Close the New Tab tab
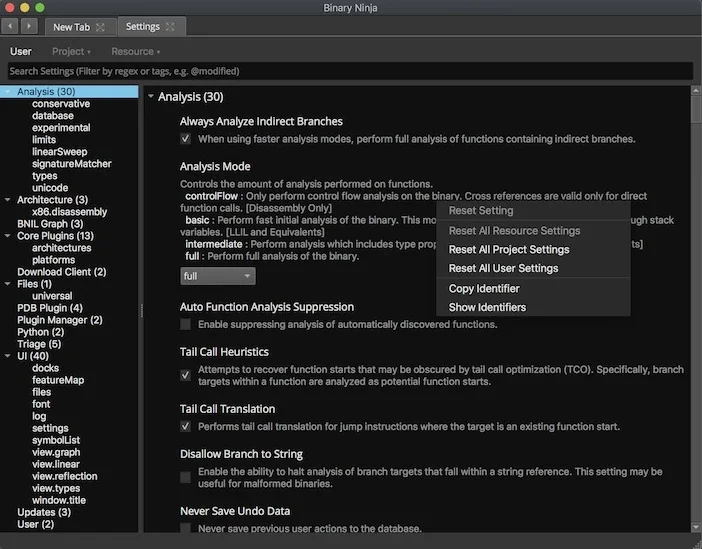The width and height of the screenshot is (702, 549). click(x=100, y=27)
